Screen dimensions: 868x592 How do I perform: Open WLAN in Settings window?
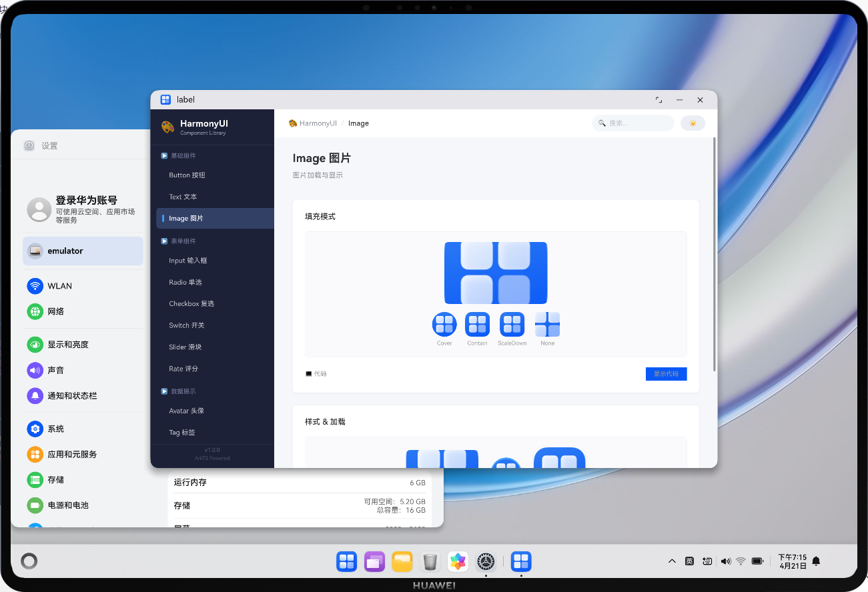[x=83, y=286]
